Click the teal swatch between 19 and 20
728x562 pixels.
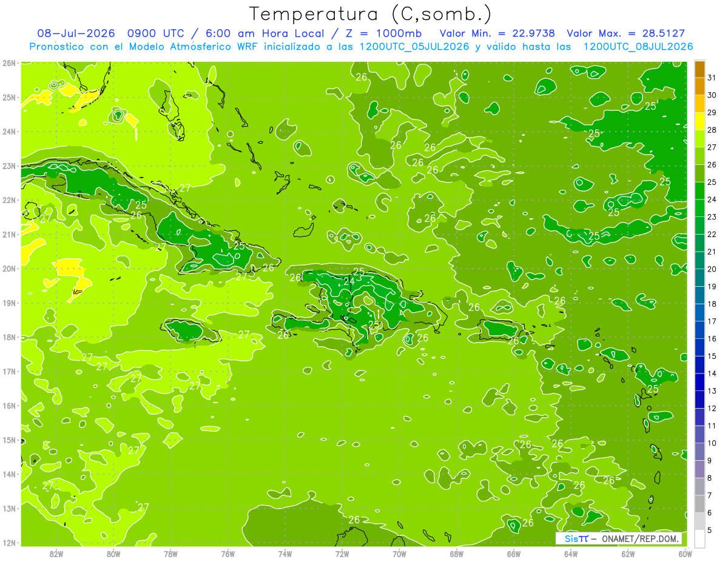point(699,278)
